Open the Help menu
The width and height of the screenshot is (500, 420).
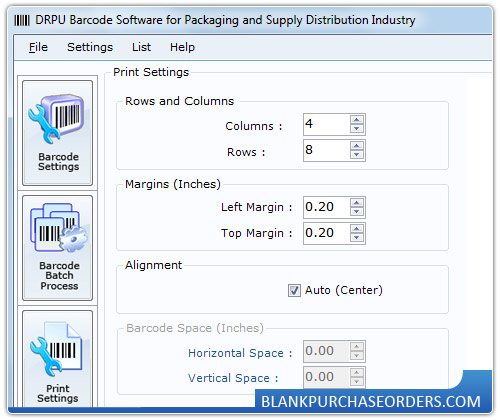click(x=182, y=47)
